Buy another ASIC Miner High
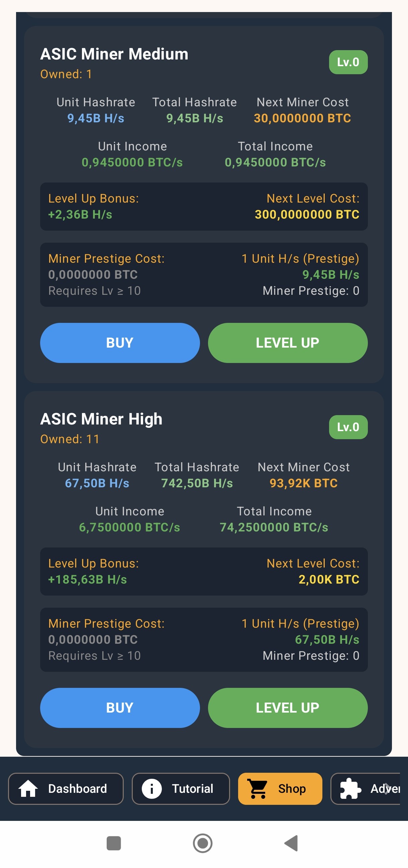Screen dimensions: 408x868 click(x=120, y=708)
